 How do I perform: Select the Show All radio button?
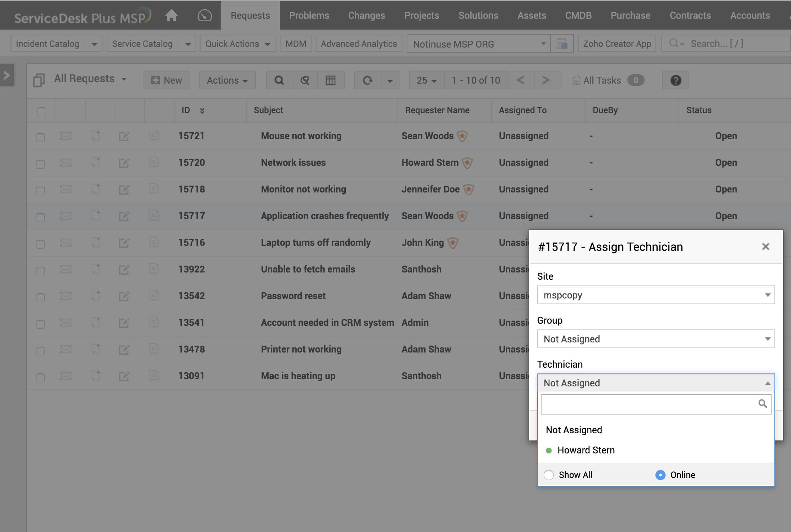point(549,475)
